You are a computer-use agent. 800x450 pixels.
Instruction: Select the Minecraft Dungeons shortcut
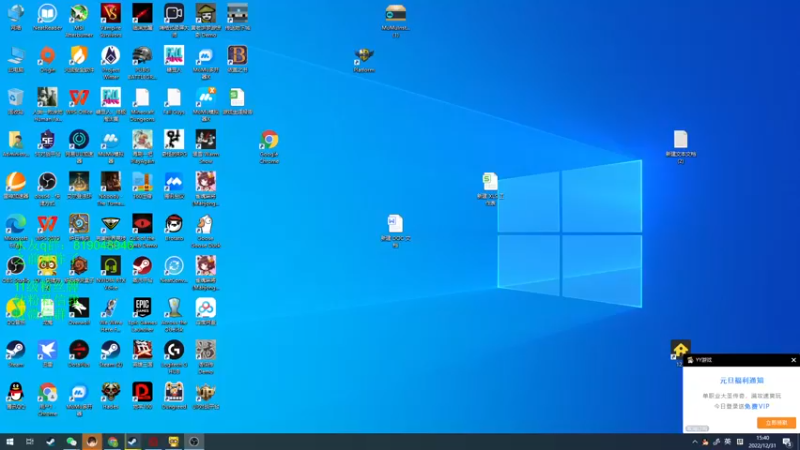coord(142,105)
